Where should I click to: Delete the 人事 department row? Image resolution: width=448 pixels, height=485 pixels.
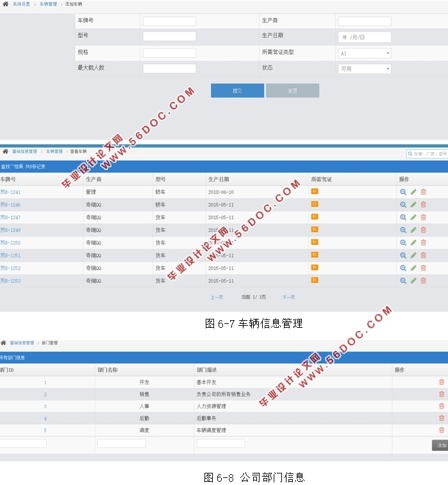(x=442, y=407)
